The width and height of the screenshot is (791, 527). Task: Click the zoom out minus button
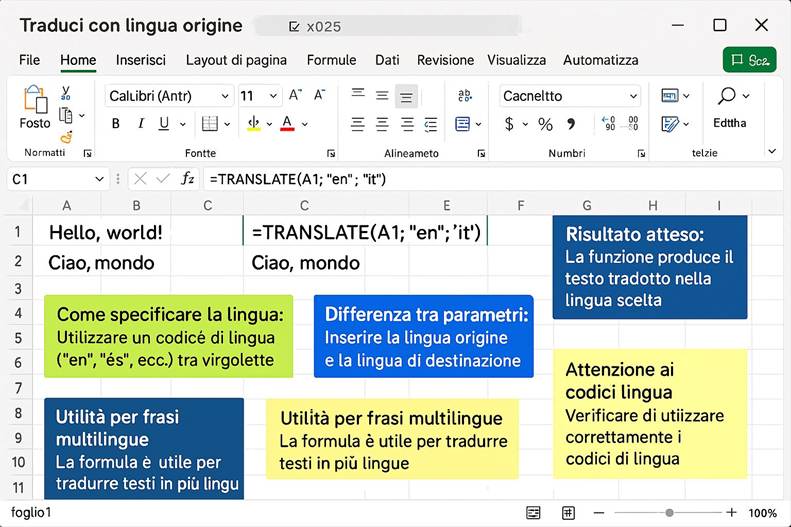599,513
